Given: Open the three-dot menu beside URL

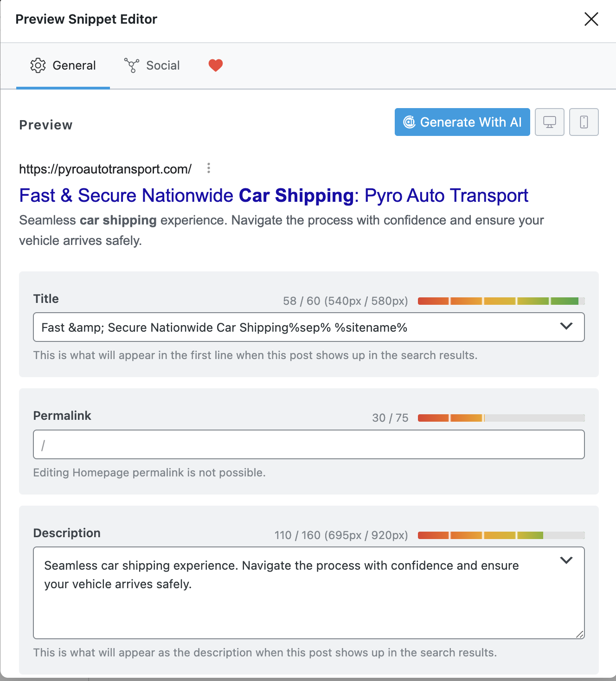Looking at the screenshot, I should pyautogui.click(x=209, y=168).
